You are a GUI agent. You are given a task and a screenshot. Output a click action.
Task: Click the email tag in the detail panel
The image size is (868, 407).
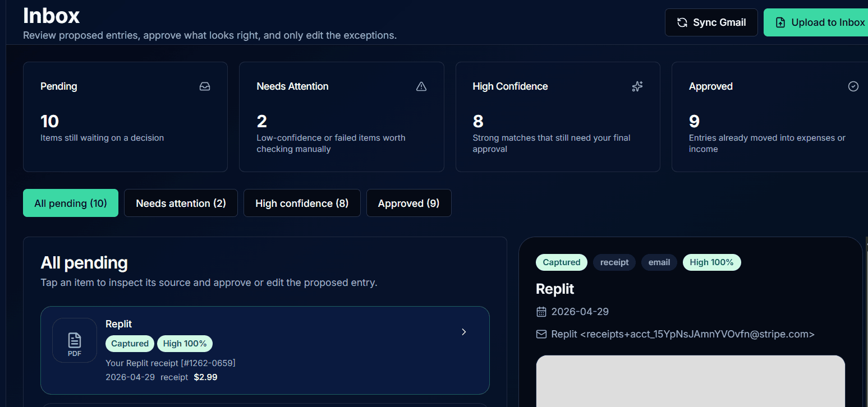tap(659, 262)
